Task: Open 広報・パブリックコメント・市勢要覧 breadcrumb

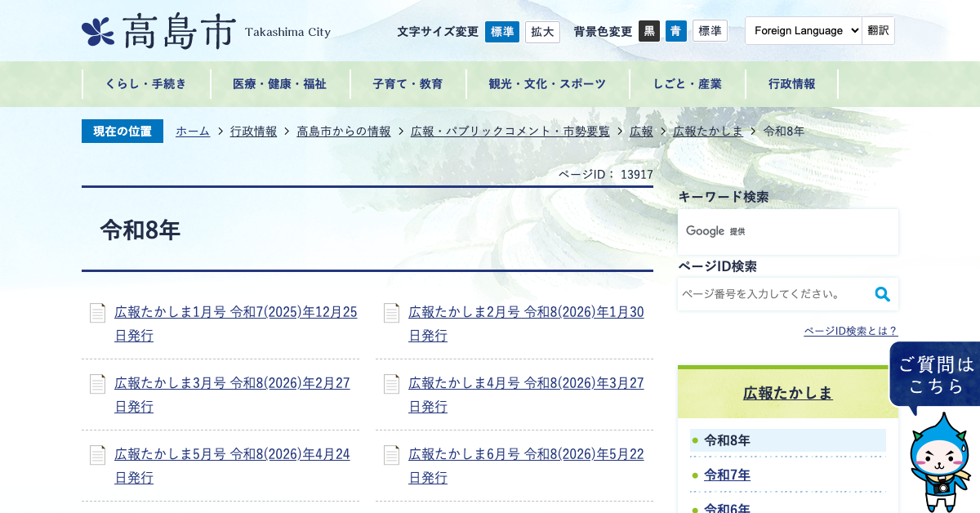Action: point(510,132)
